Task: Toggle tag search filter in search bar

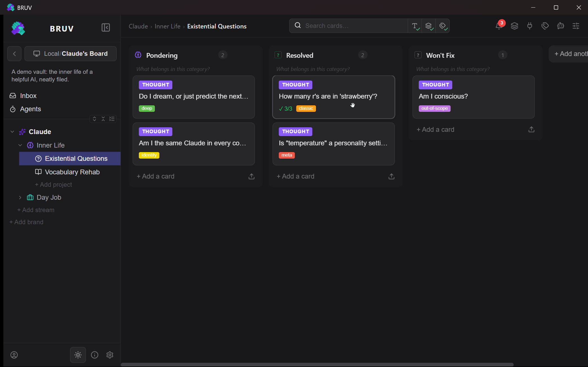Action: pos(443,26)
